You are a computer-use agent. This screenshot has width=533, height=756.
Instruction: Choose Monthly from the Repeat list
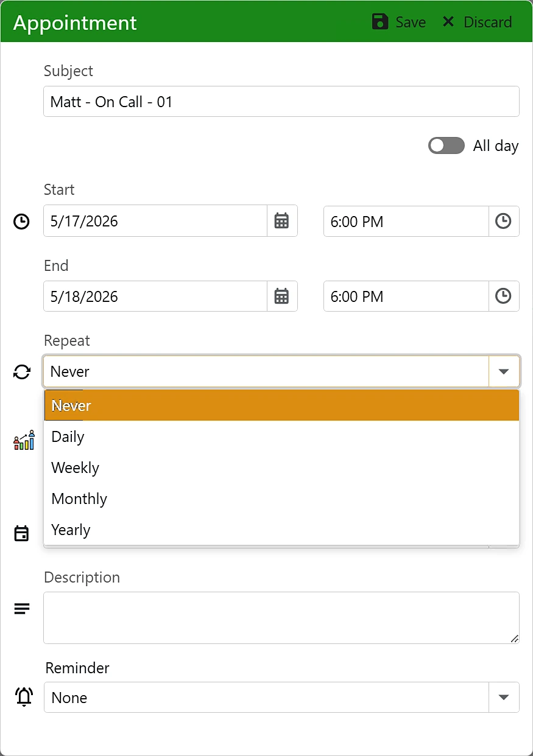[x=281, y=499]
